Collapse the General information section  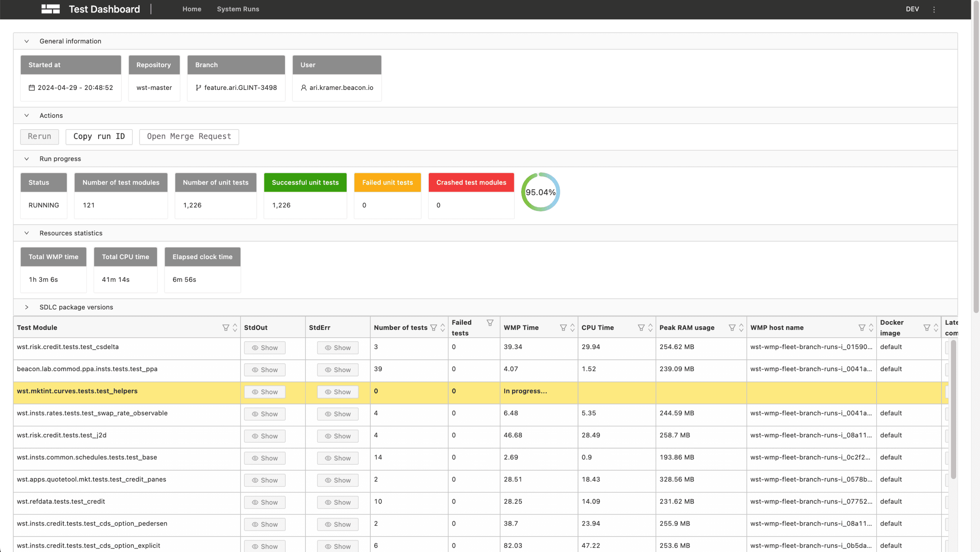[x=27, y=41]
